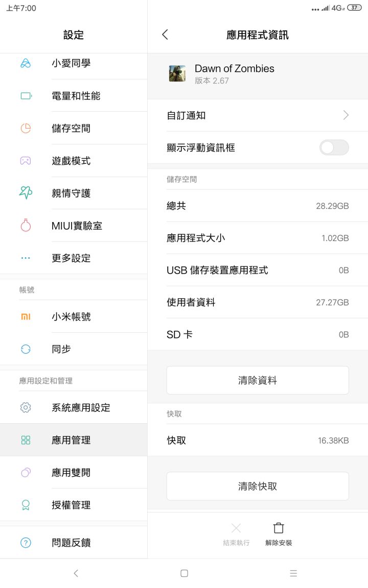Tap the recent apps navigation button
The width and height of the screenshot is (368, 588).
click(x=293, y=573)
